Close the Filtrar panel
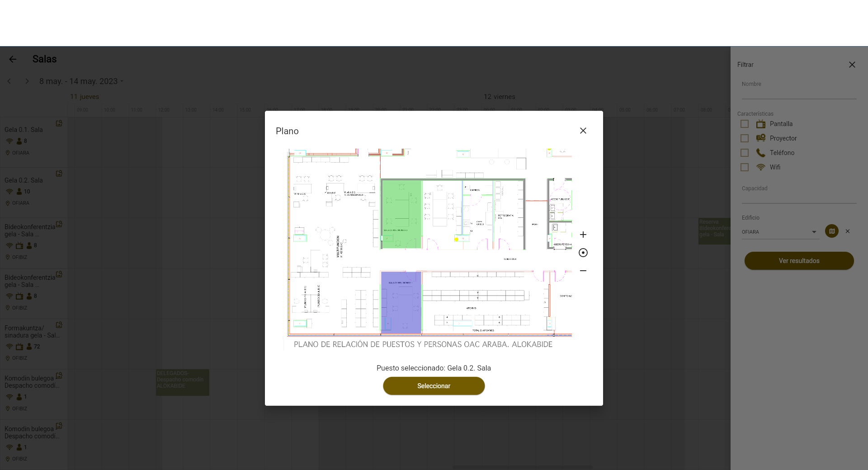Screen dimensions: 868x470 click(852, 65)
